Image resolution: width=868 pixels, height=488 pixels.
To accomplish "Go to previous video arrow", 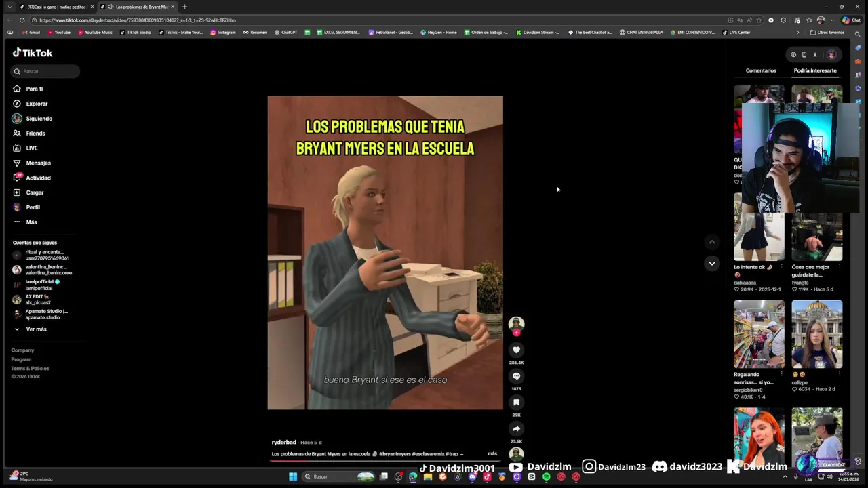I will point(711,242).
